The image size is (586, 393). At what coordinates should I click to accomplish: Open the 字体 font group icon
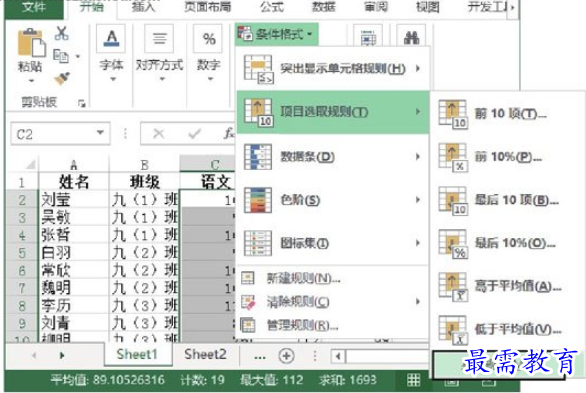click(111, 38)
